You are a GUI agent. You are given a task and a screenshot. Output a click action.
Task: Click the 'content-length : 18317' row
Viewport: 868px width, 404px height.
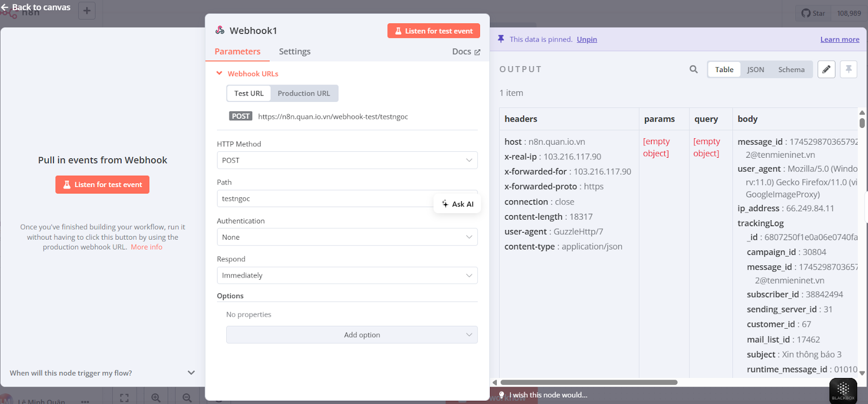click(x=548, y=216)
